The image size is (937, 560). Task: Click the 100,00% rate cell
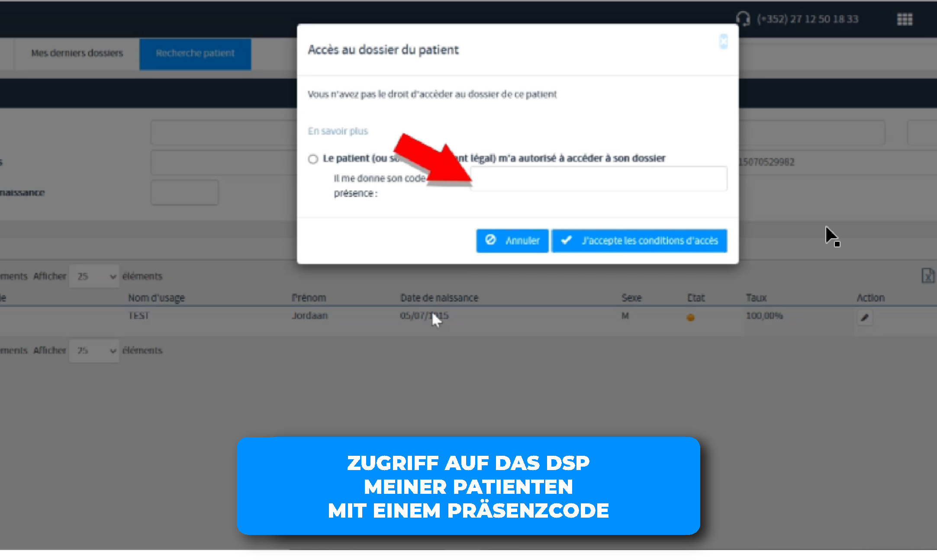[764, 316]
